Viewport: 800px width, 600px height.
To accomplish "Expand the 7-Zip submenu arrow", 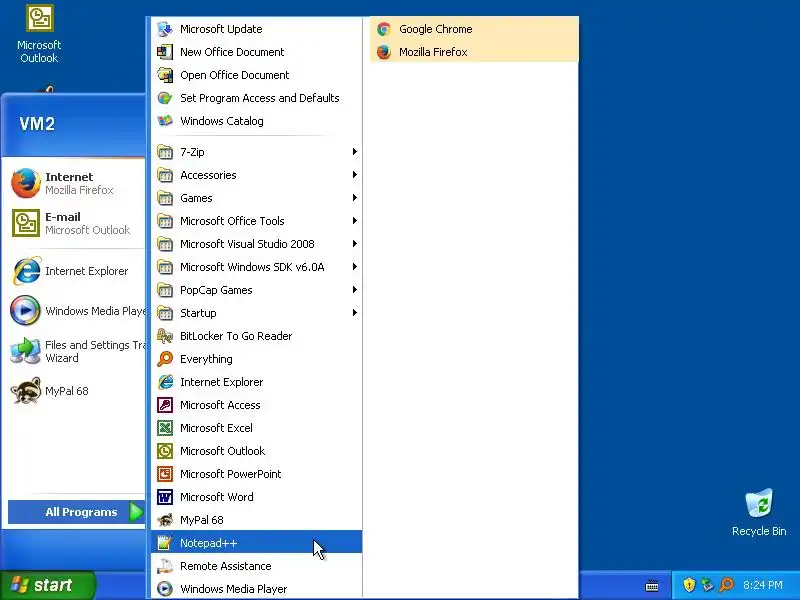I will click(354, 152).
